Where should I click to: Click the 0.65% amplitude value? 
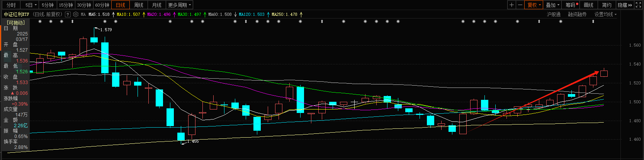[x=21, y=136]
